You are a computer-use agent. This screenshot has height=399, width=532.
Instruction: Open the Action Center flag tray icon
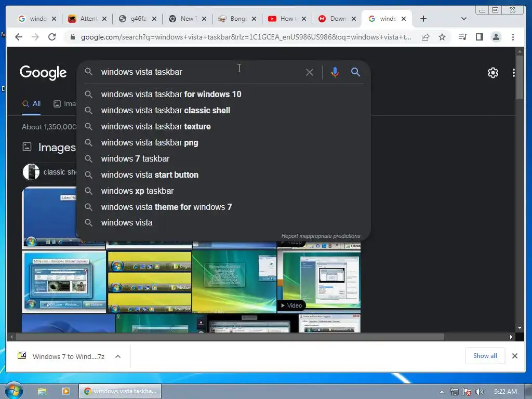click(x=467, y=392)
